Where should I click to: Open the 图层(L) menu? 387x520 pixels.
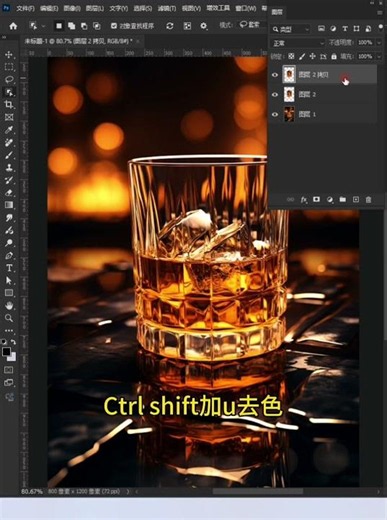(95, 8)
